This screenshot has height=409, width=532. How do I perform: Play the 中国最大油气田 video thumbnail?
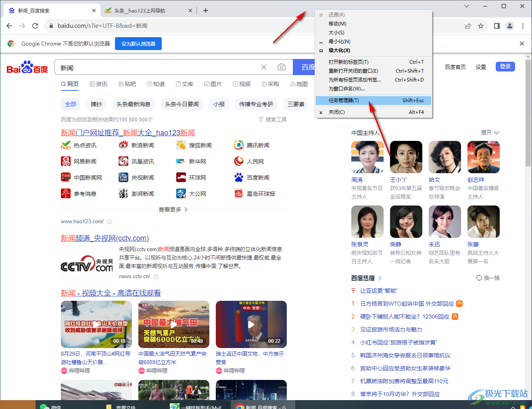pos(174,324)
